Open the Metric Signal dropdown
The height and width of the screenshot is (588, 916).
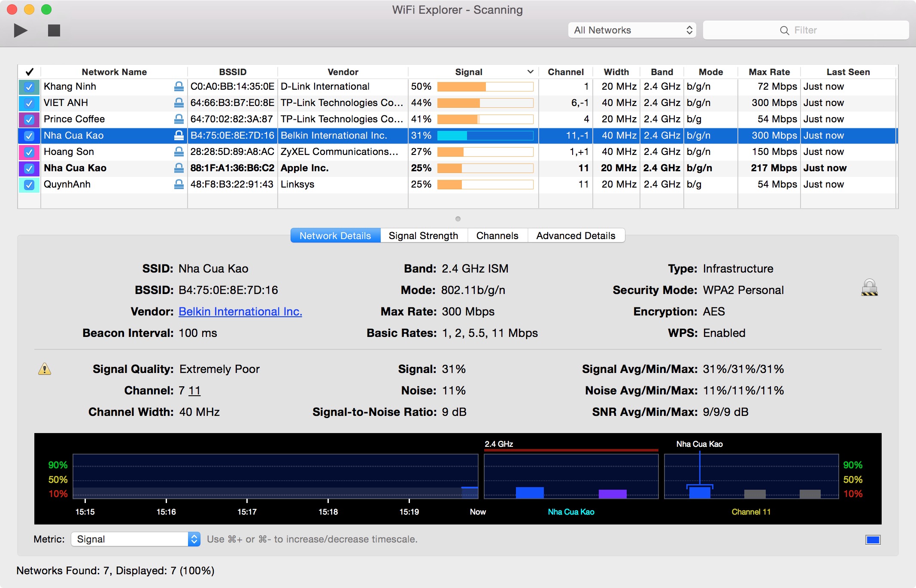pos(136,539)
